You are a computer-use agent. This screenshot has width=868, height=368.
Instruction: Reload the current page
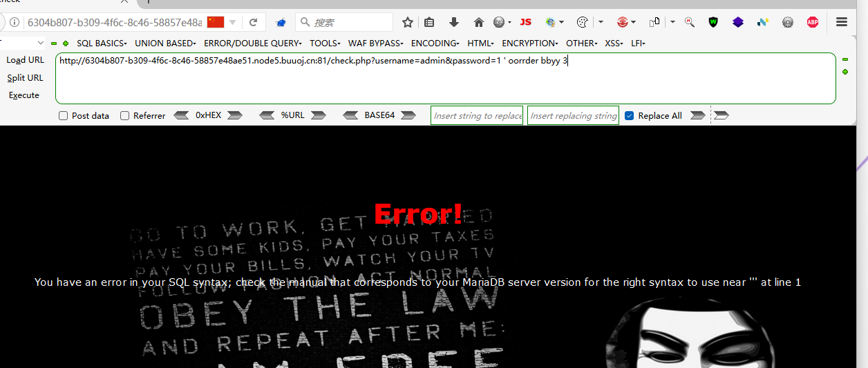pos(254,22)
